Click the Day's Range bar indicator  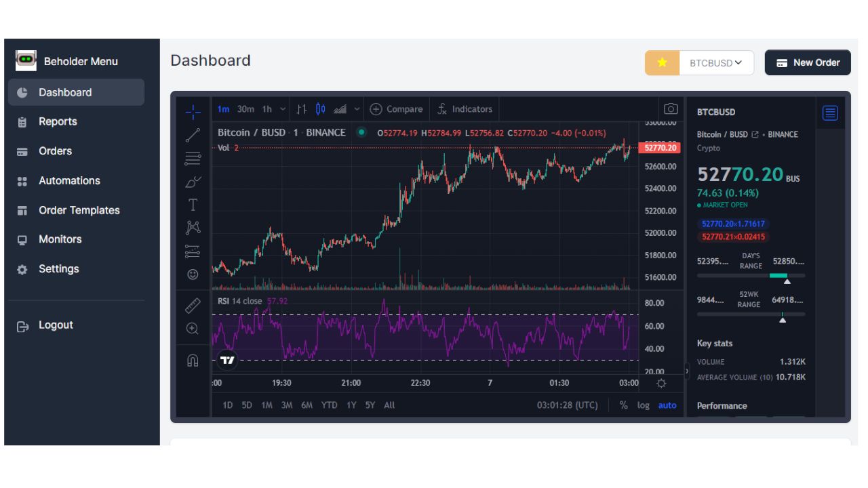pos(751,277)
